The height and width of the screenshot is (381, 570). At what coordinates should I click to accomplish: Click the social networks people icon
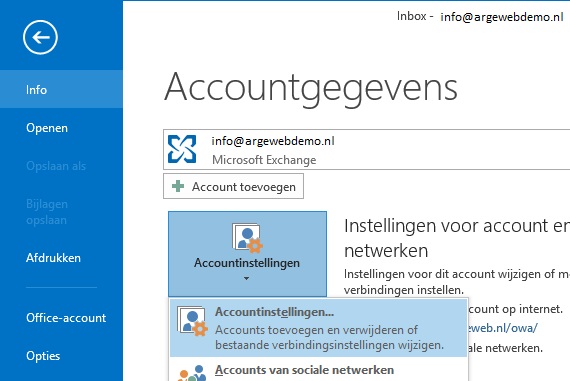[192, 373]
